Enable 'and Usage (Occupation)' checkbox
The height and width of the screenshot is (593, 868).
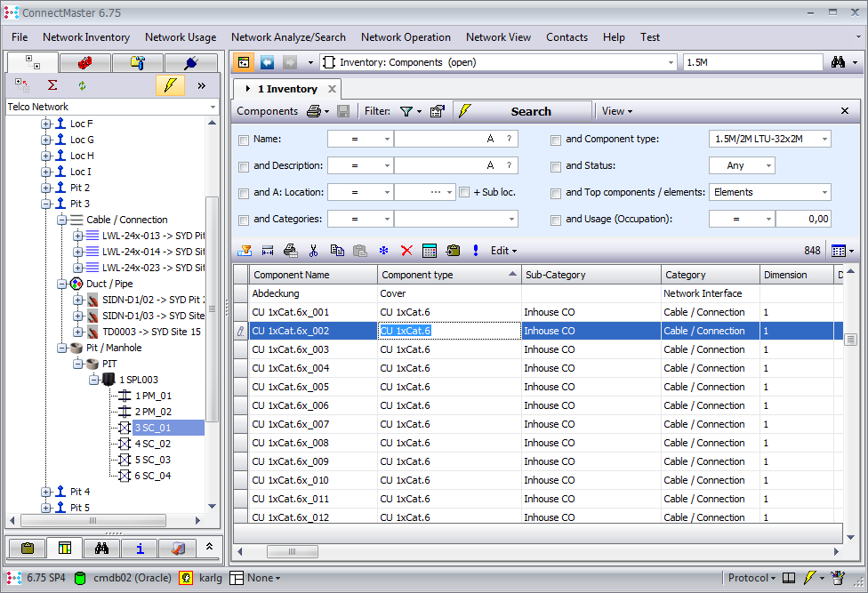pyautogui.click(x=556, y=220)
